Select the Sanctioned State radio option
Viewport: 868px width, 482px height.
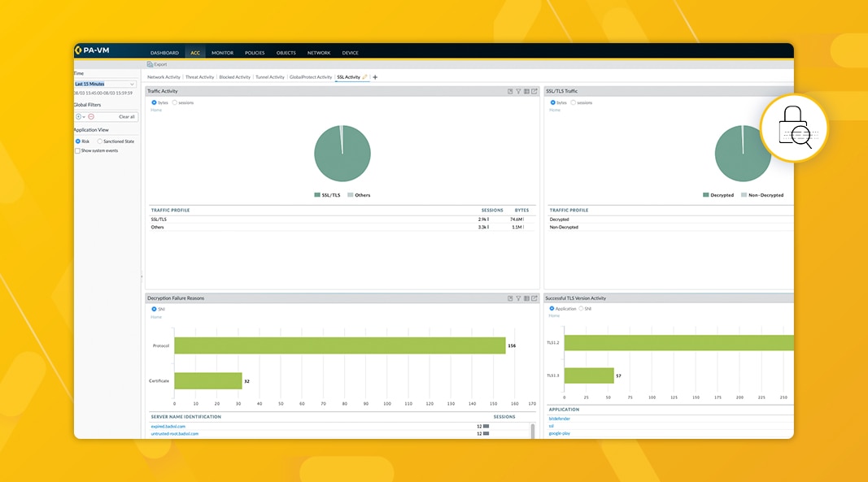tap(100, 141)
